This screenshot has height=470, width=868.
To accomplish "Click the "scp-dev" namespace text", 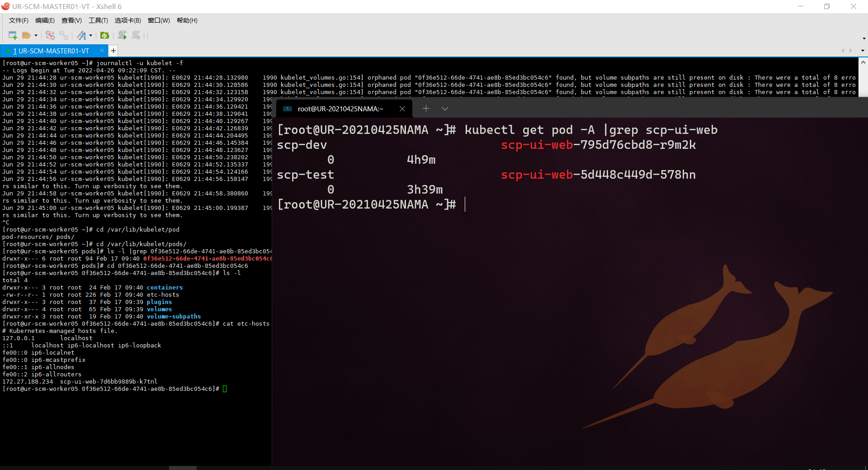I will (x=302, y=145).
